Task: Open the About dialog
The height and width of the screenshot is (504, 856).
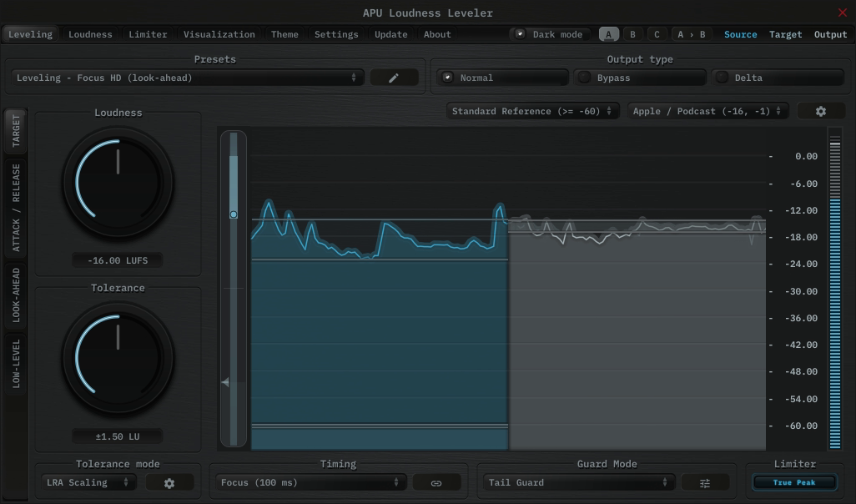Action: [x=436, y=34]
